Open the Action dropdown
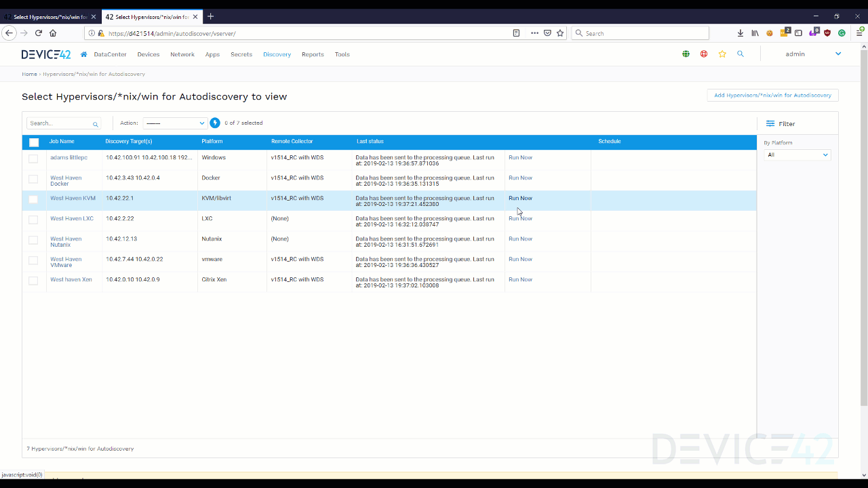Viewport: 868px width, 488px height. point(174,123)
